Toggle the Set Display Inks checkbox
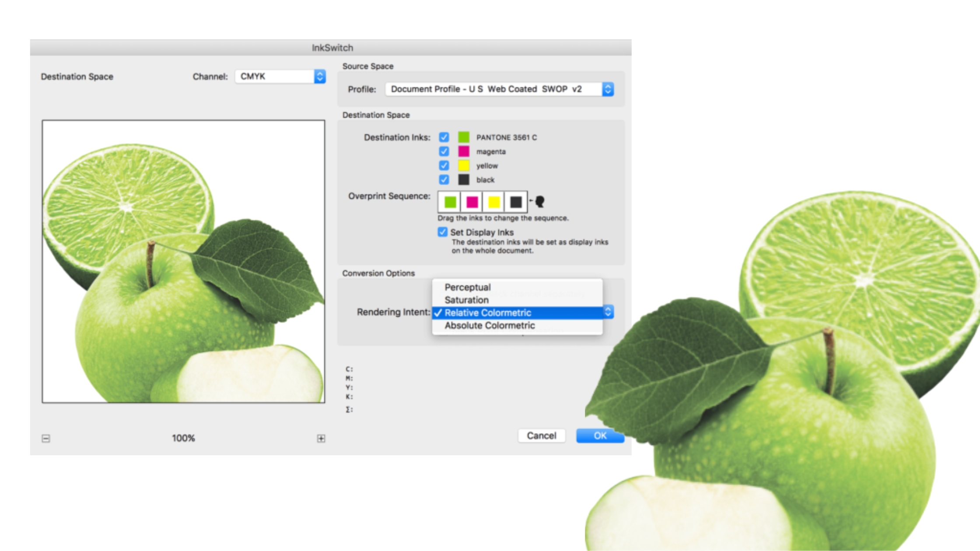 click(x=442, y=232)
